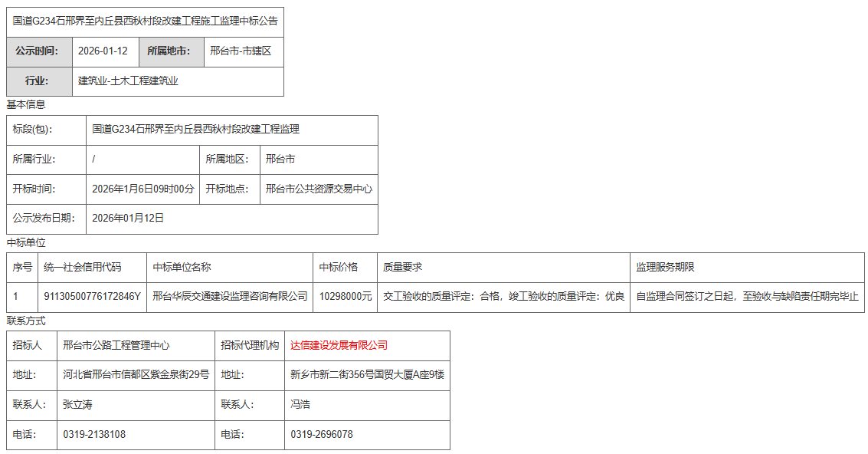868x454 pixels.
Task: Click the 标段(包) section name value
Action: 195,130
